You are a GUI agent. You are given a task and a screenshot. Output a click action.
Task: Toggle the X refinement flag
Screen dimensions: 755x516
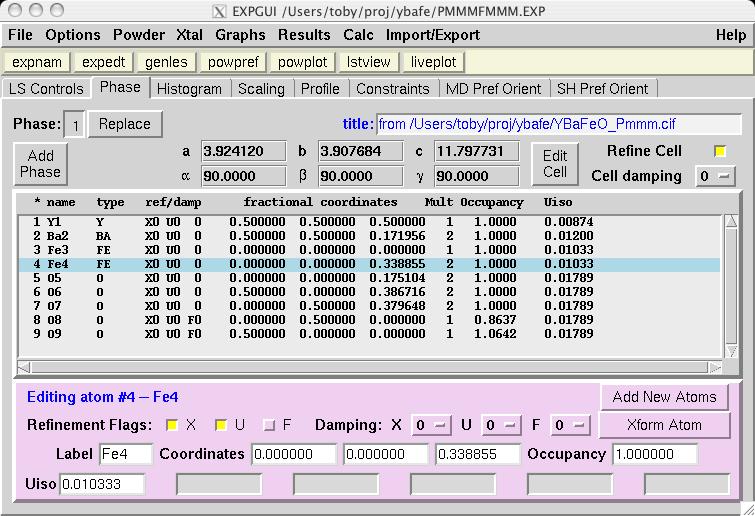171,425
